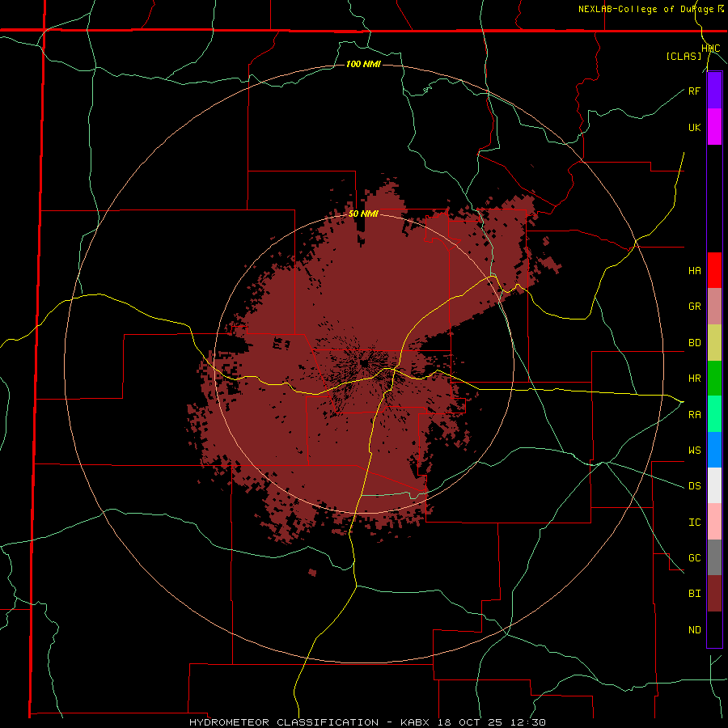Click the [CLAS] legend heading
This screenshot has height=728, width=728.
point(684,57)
